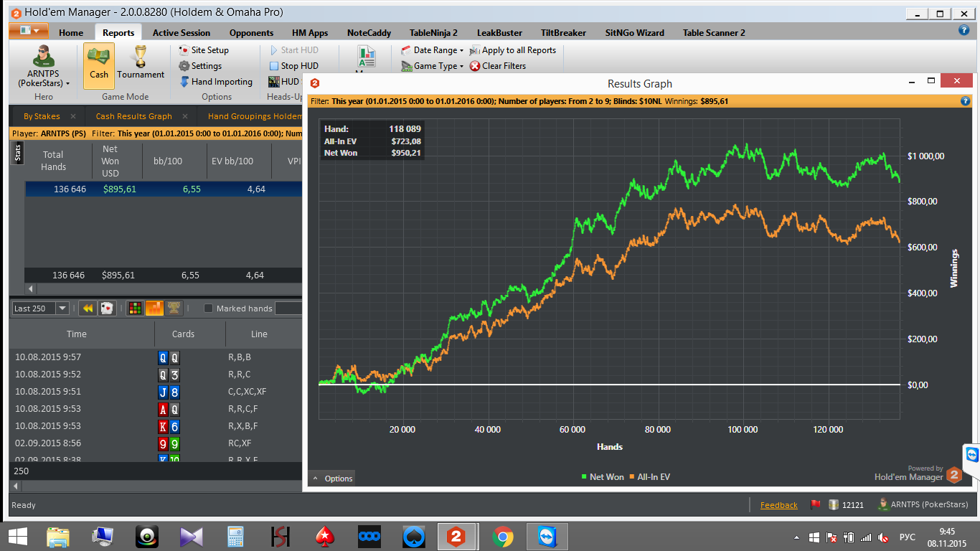Image resolution: width=980 pixels, height=551 pixels.
Task: Sort hands by the Time column header
Action: click(77, 334)
